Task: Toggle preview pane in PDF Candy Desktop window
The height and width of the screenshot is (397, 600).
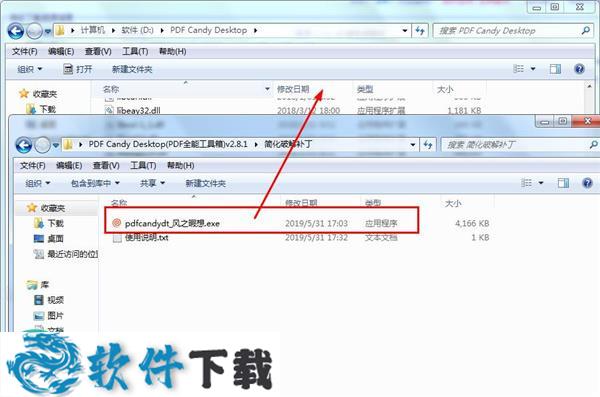Action: click(x=555, y=69)
